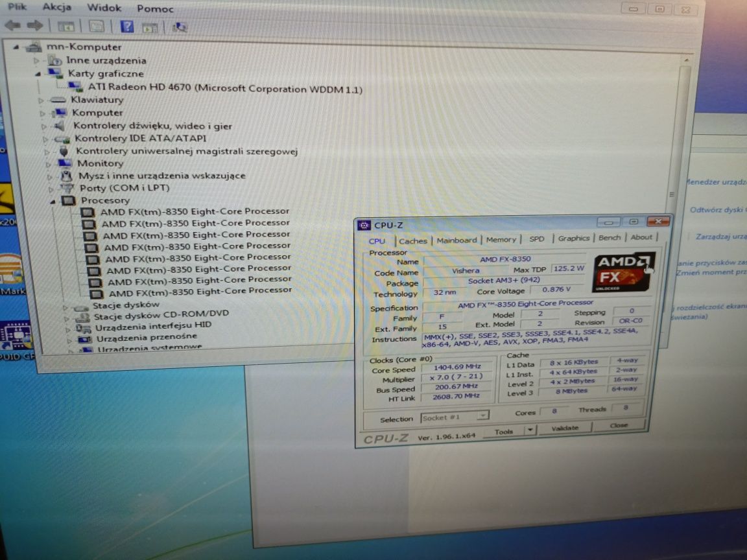Click the Odtwórz dyski link in background window
This screenshot has height=560, width=747.
[x=717, y=210]
